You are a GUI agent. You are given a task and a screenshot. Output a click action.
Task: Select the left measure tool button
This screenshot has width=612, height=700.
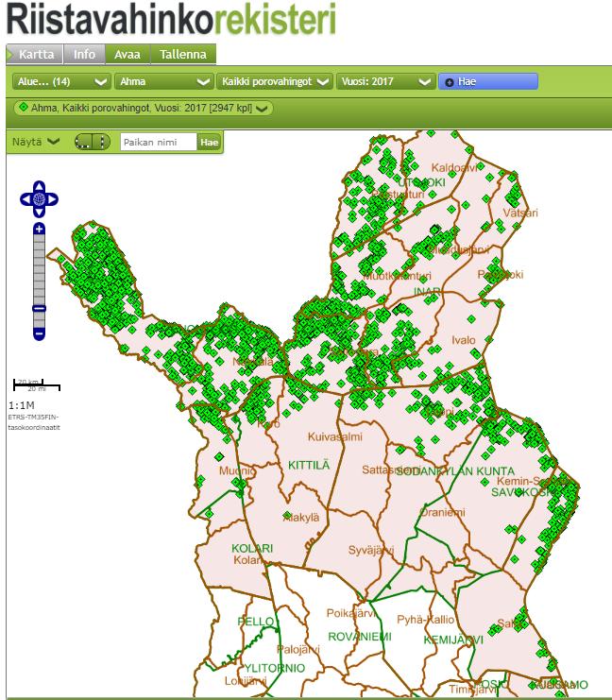(x=83, y=142)
